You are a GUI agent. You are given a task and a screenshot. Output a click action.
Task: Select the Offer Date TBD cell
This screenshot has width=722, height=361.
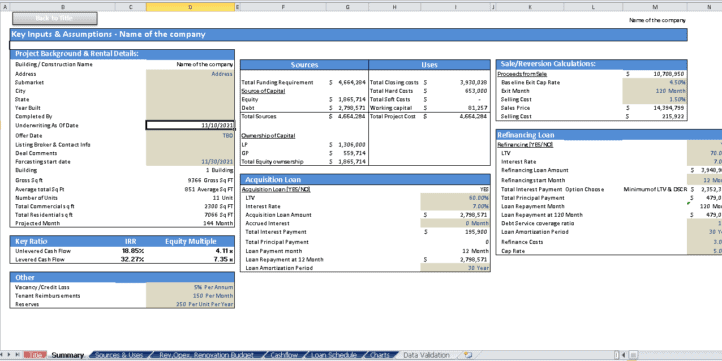pyautogui.click(x=190, y=136)
